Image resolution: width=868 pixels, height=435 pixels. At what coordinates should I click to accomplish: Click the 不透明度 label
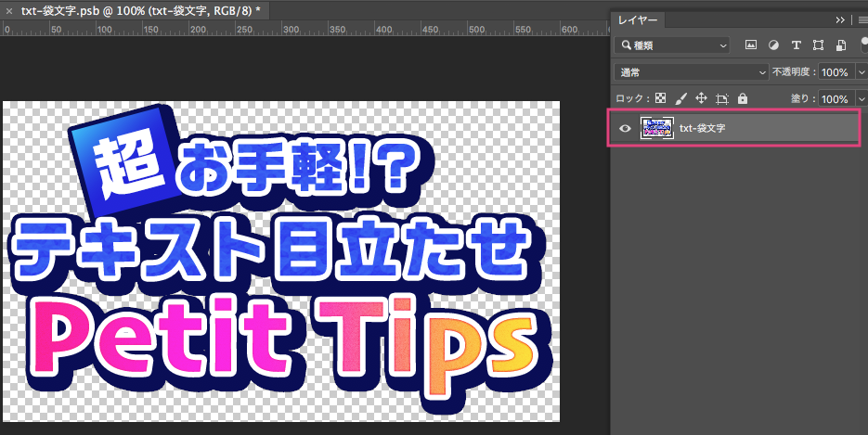tap(795, 71)
